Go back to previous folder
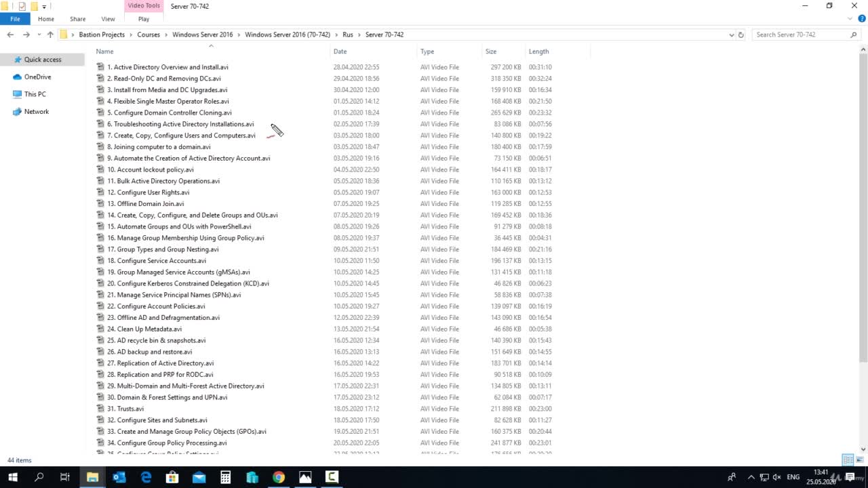 coord(10,35)
